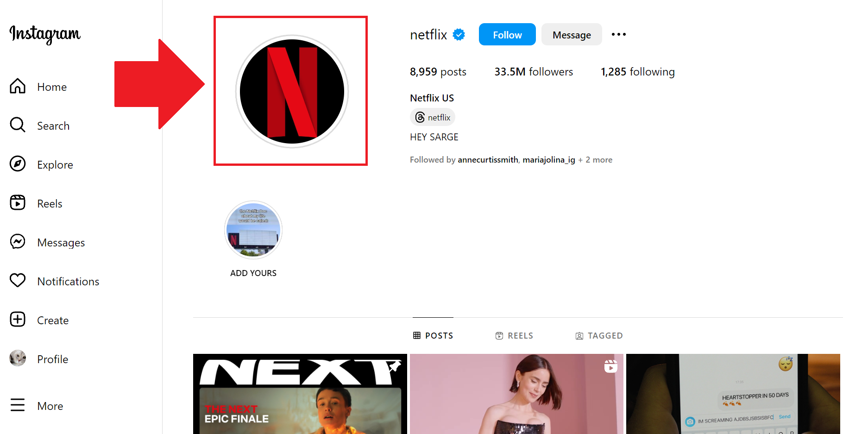Switch to the TAGGED tab
Image resolution: width=868 pixels, height=434 pixels.
pyautogui.click(x=599, y=336)
